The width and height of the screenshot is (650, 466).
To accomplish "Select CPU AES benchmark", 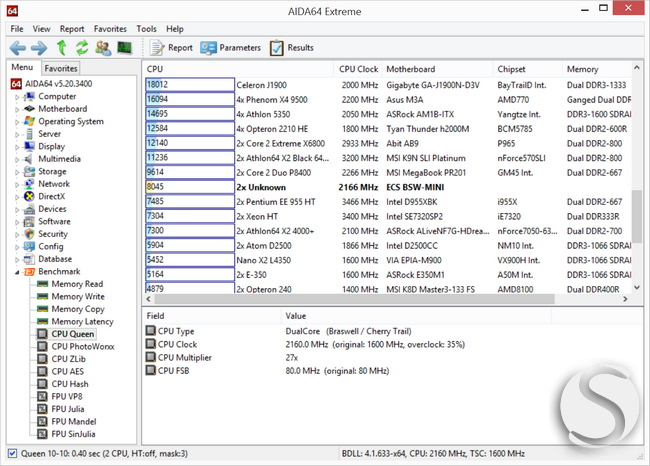I will click(x=68, y=371).
